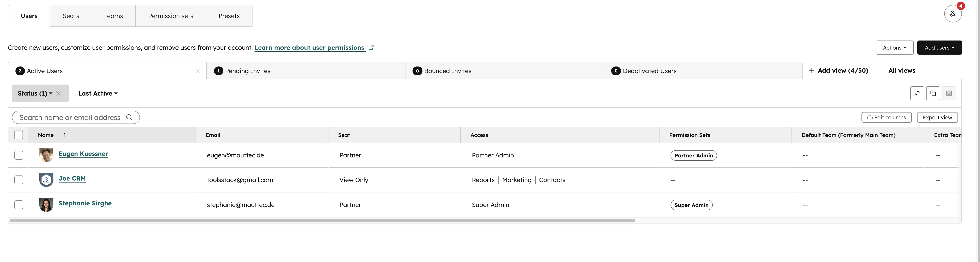Screen dimensions: 980x262
Task: Save the view using the save icon
Action: (x=949, y=93)
